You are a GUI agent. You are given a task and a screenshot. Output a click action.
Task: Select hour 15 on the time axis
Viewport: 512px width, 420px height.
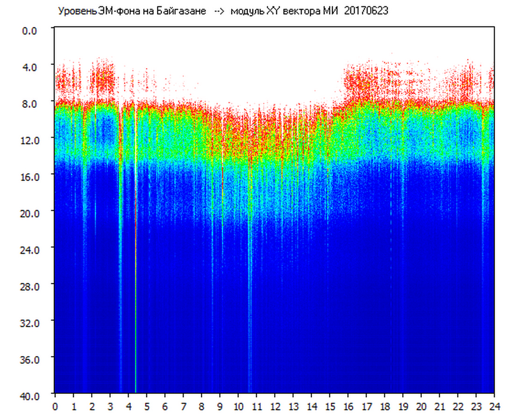click(330, 406)
